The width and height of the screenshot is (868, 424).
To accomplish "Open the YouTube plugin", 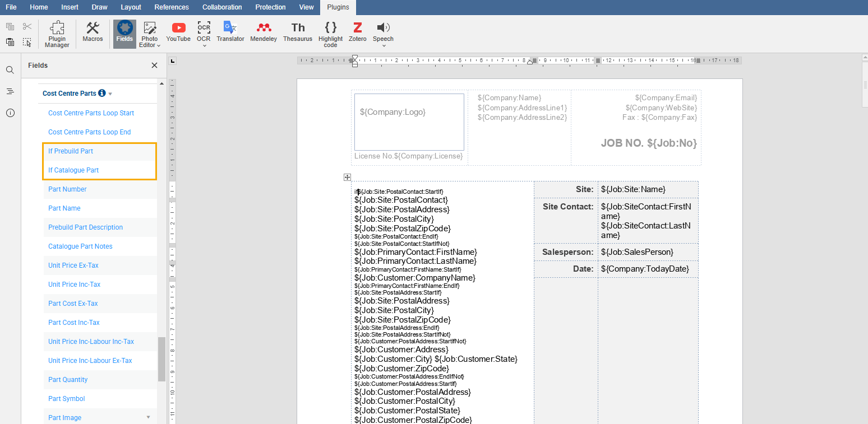I will pos(178,32).
